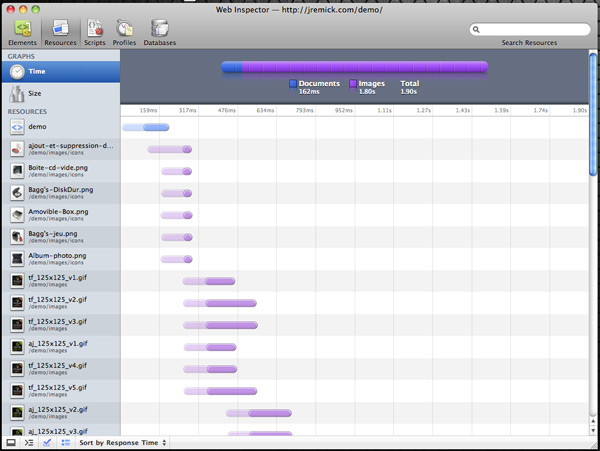Click the demo timeline bar
This screenshot has width=600, height=451.
pos(145,127)
